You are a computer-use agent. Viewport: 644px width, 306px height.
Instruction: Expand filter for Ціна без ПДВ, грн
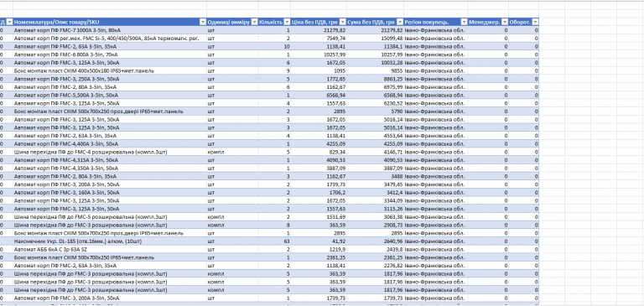[x=342, y=22]
